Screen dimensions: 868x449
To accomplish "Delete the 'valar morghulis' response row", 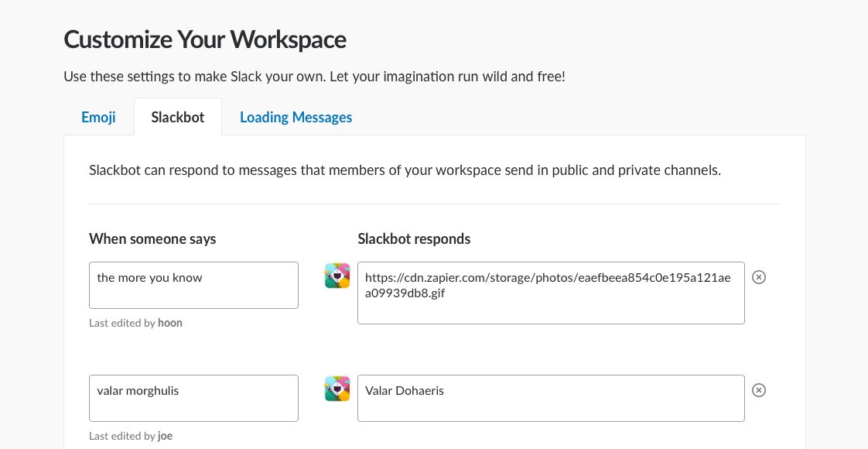I will 759,390.
